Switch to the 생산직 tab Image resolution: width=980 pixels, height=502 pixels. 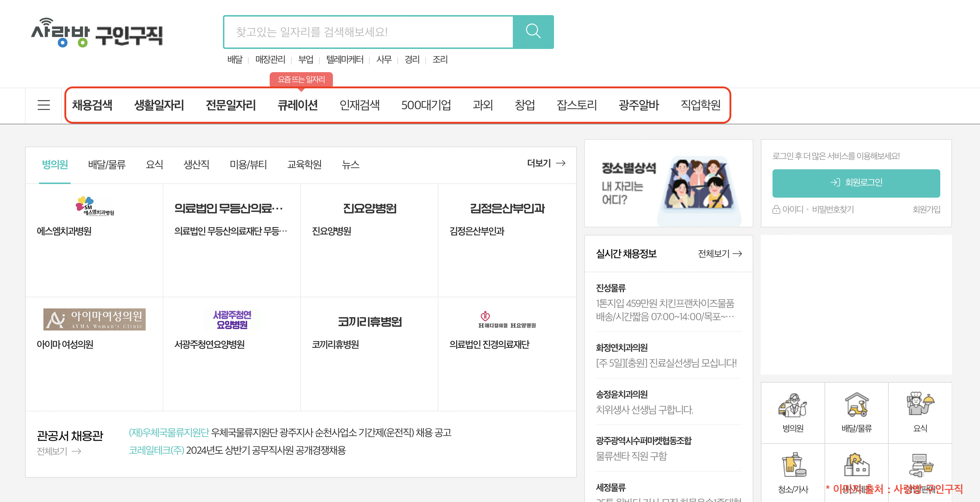pyautogui.click(x=196, y=165)
